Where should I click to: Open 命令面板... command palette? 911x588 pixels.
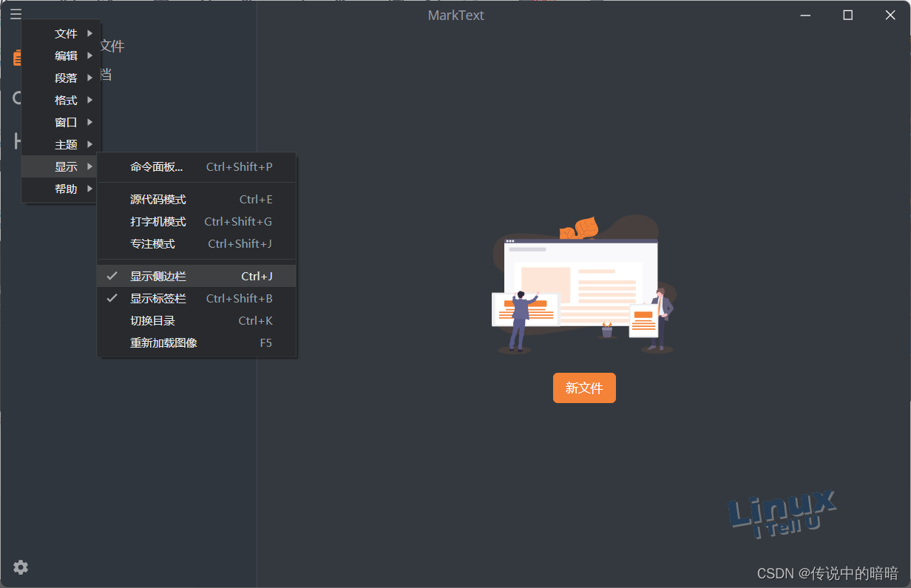click(197, 166)
